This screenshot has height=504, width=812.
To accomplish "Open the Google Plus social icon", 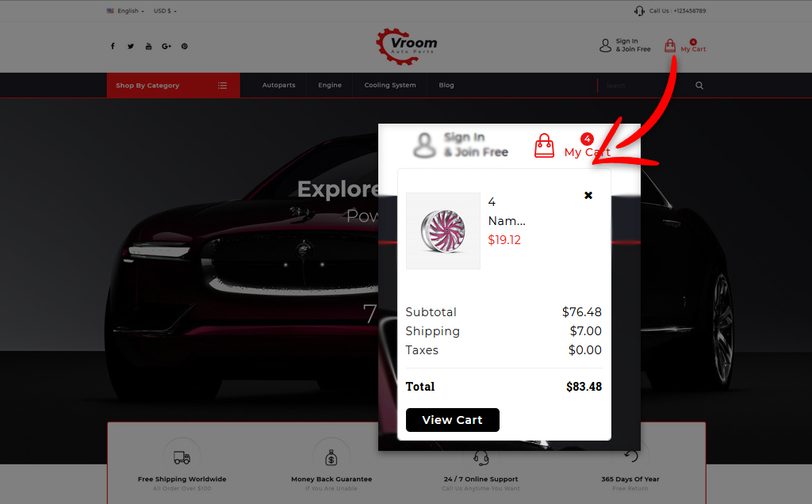I will 167,46.
